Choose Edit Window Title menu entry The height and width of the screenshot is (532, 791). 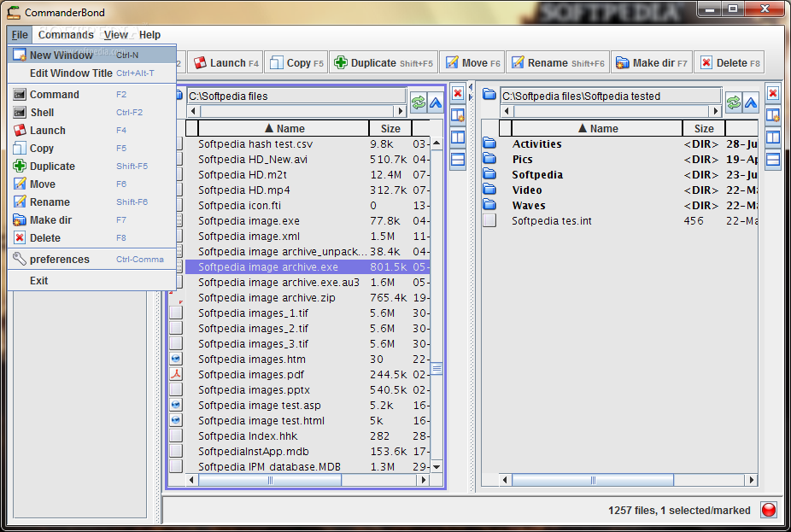coord(91,73)
